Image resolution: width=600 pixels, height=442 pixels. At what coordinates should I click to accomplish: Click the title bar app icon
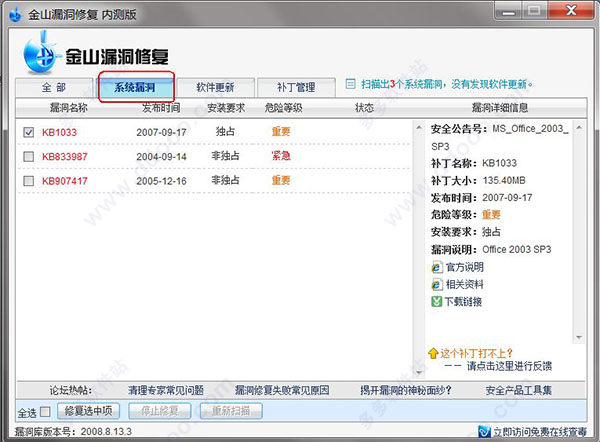(x=15, y=15)
